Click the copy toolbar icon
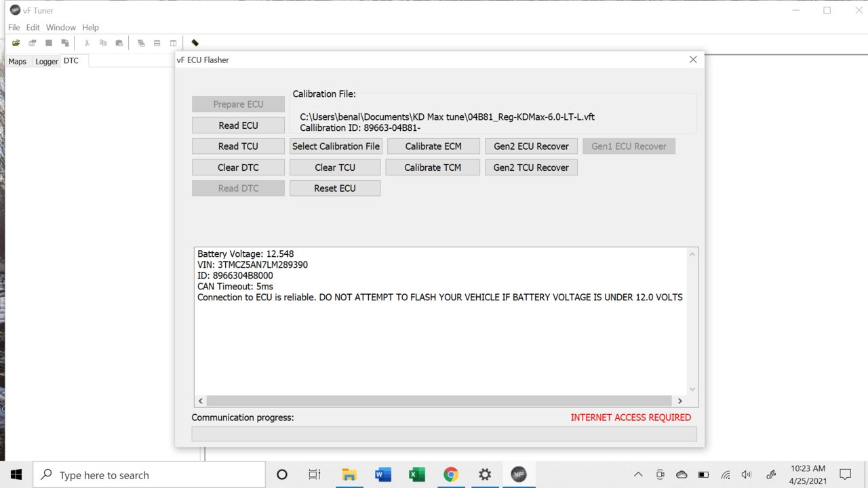This screenshot has width=868, height=488. click(x=103, y=43)
